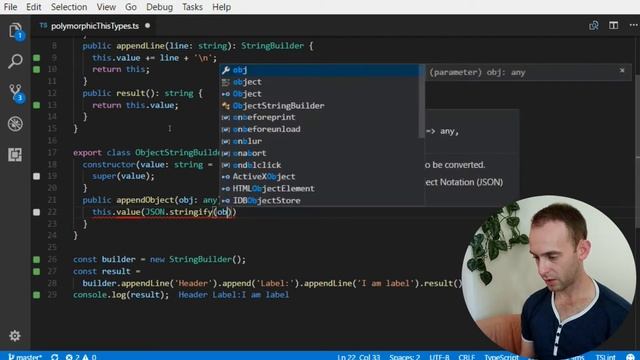Choose 'ObjectStringBuilder' class suggestion
Image resolution: width=640 pixels, height=360 pixels.
pyautogui.click(x=320, y=106)
